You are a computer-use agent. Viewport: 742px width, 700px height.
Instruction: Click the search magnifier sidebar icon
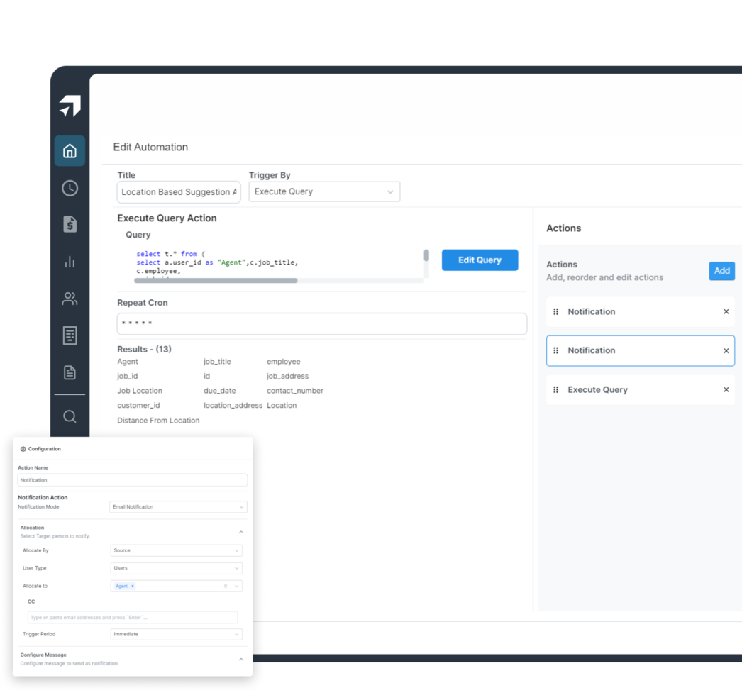pos(70,416)
